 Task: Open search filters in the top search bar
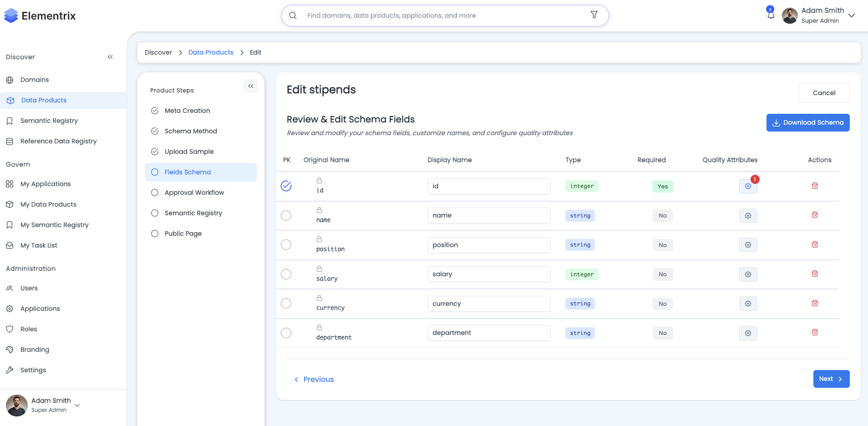click(x=594, y=15)
